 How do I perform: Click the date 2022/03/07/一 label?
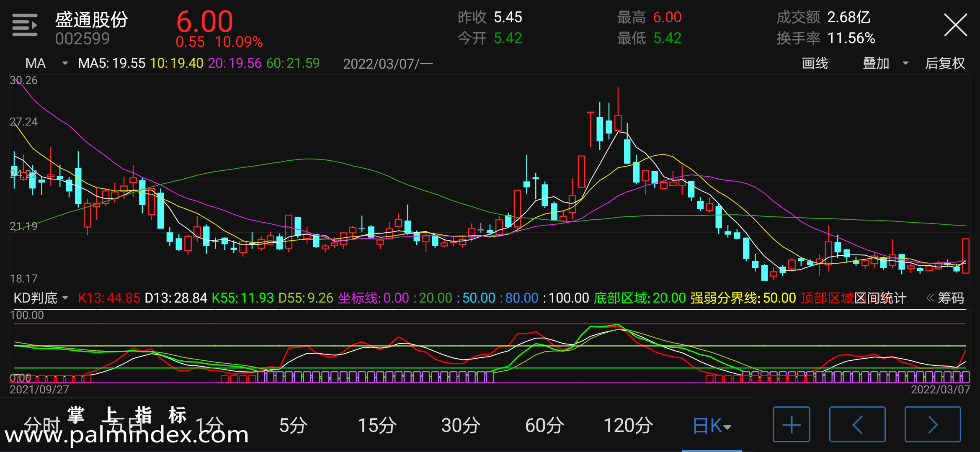[x=388, y=64]
